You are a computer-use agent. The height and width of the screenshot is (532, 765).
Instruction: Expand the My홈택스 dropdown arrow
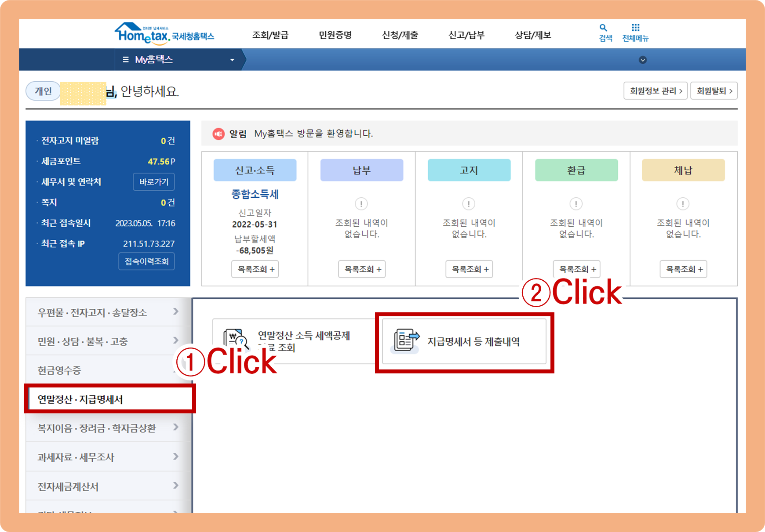(232, 60)
